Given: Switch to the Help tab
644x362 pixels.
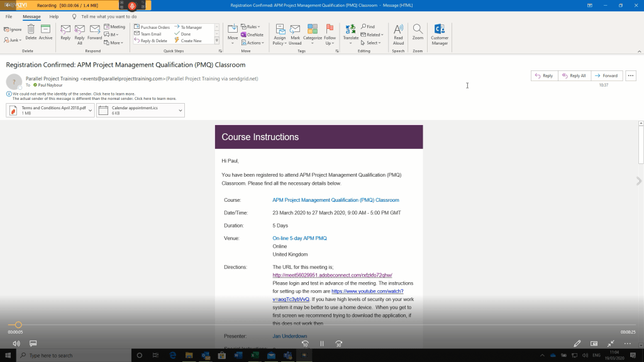Looking at the screenshot, I should (54, 16).
